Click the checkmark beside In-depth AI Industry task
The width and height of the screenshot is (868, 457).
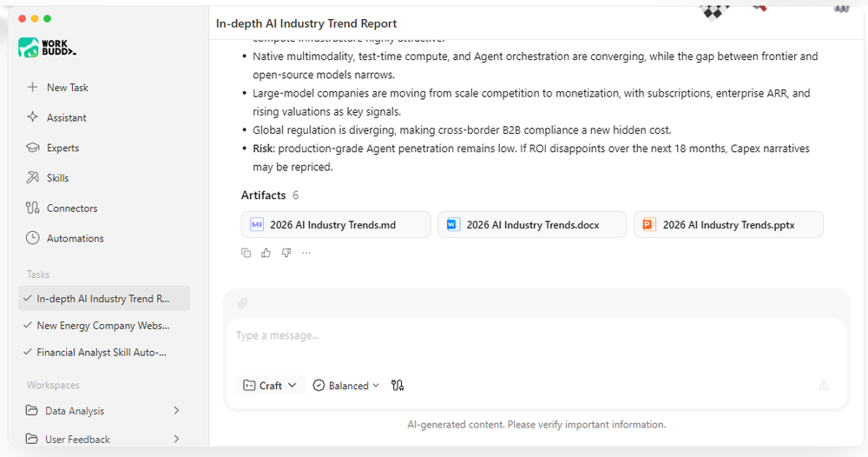point(28,298)
